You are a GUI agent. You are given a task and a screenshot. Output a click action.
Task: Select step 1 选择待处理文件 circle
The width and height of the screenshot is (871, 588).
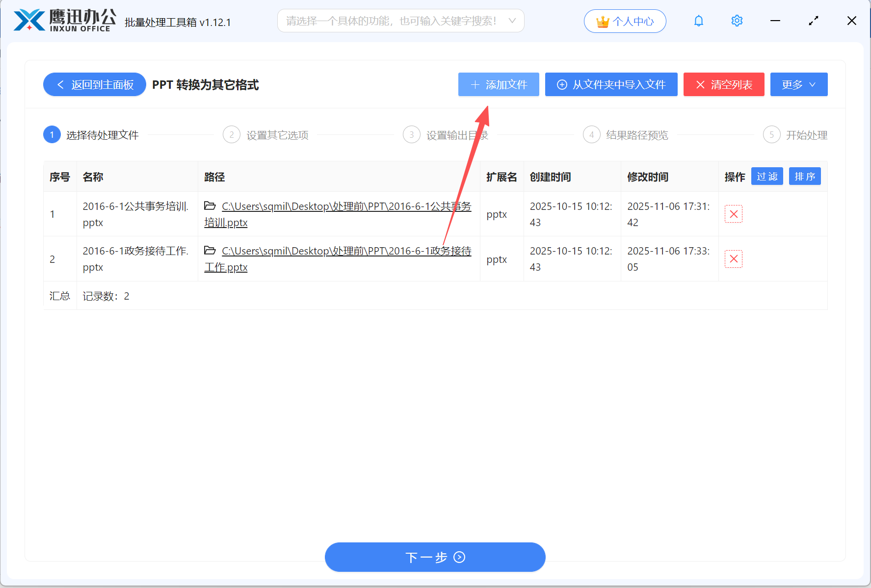click(52, 134)
